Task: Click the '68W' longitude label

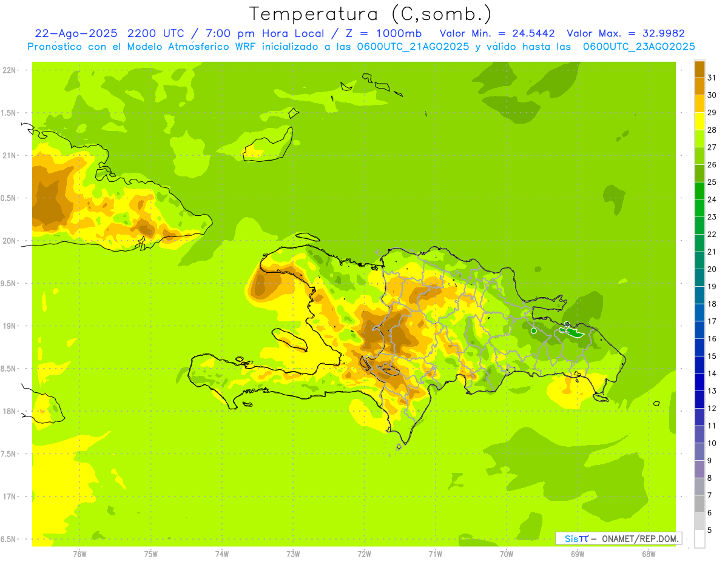Action: [x=649, y=554]
